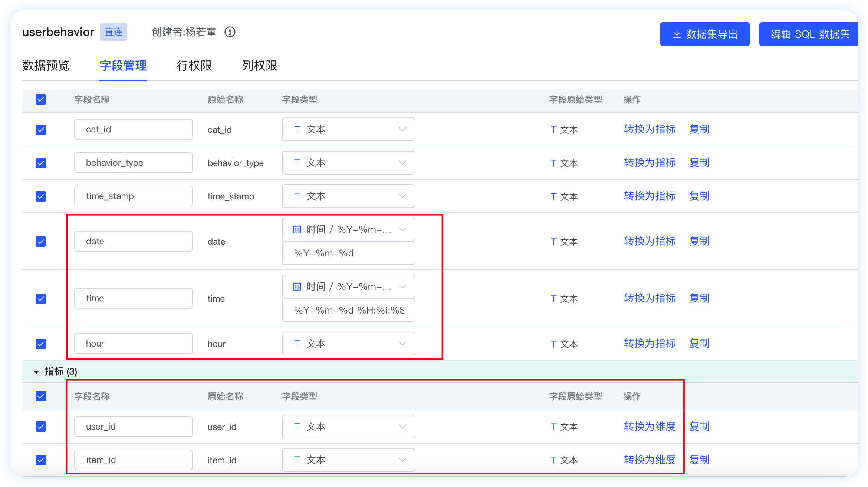Click the behavior_type field name input
Viewport: 868px width, 487px height.
tap(134, 163)
